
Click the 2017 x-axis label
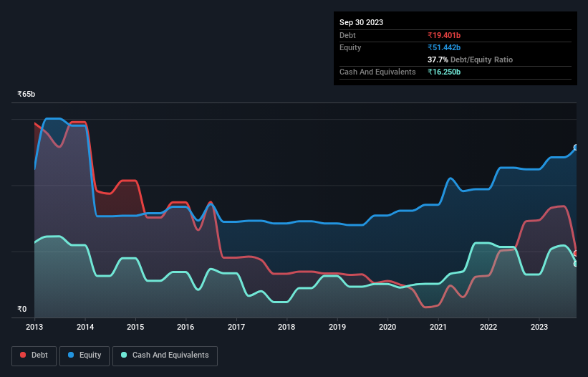pos(236,327)
